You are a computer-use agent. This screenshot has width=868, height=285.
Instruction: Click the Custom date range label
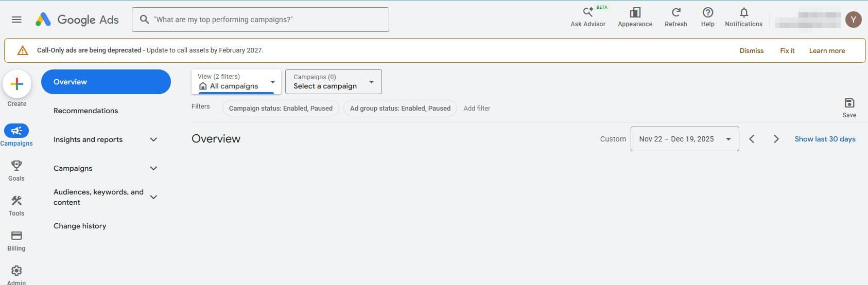coord(613,139)
